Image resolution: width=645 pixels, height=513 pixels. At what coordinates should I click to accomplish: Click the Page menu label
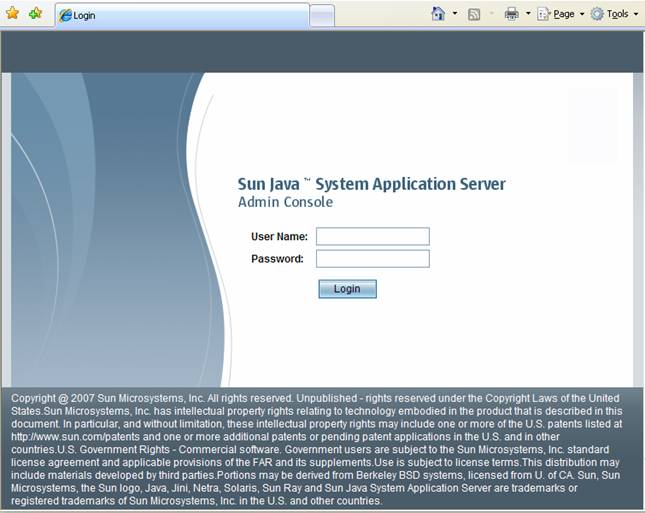[x=564, y=14]
